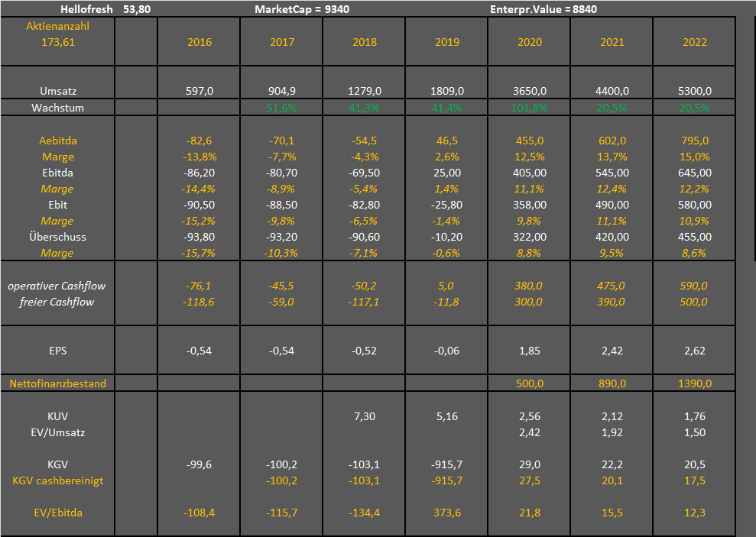
Task: Select the share count 173,61 cell
Action: (x=58, y=42)
